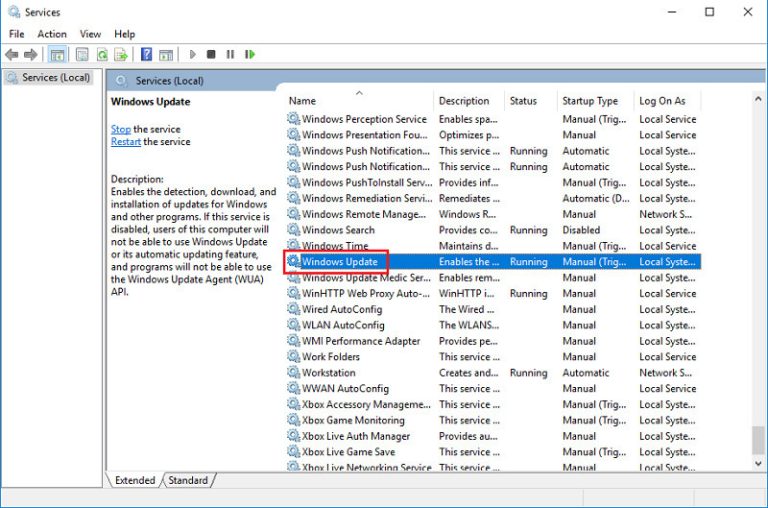Click the Back arrow toolbar icon
Screen dimensions: 768x508
tap(12, 54)
